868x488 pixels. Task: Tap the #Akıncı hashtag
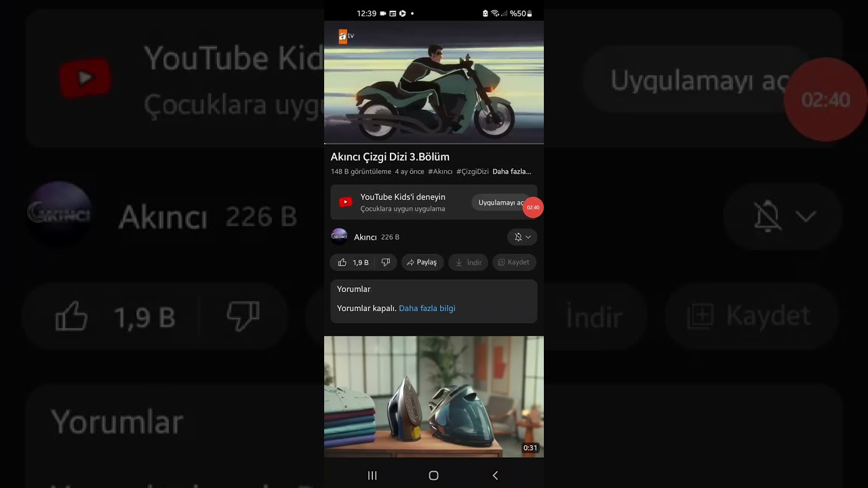[x=440, y=171]
